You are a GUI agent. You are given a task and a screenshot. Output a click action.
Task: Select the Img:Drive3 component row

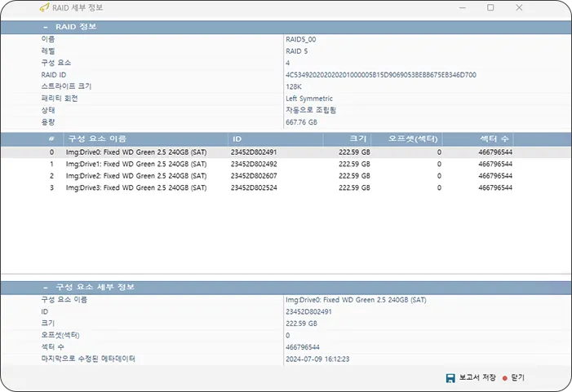[x=136, y=187]
